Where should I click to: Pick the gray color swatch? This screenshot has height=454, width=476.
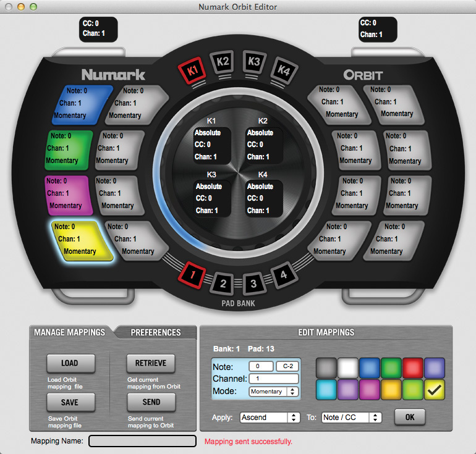[x=326, y=368]
